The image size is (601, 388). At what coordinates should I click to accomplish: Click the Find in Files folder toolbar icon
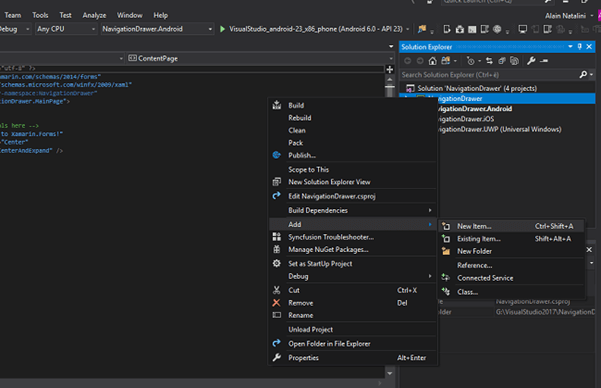point(422,29)
